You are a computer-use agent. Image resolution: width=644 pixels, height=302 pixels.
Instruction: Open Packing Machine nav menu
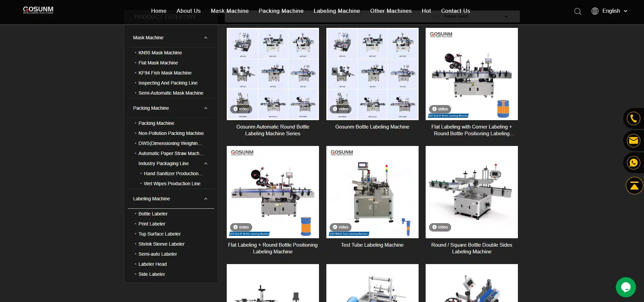(x=281, y=11)
